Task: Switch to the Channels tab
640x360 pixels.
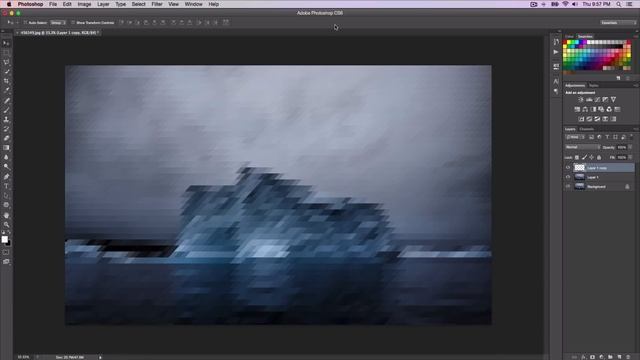Action: pos(587,129)
